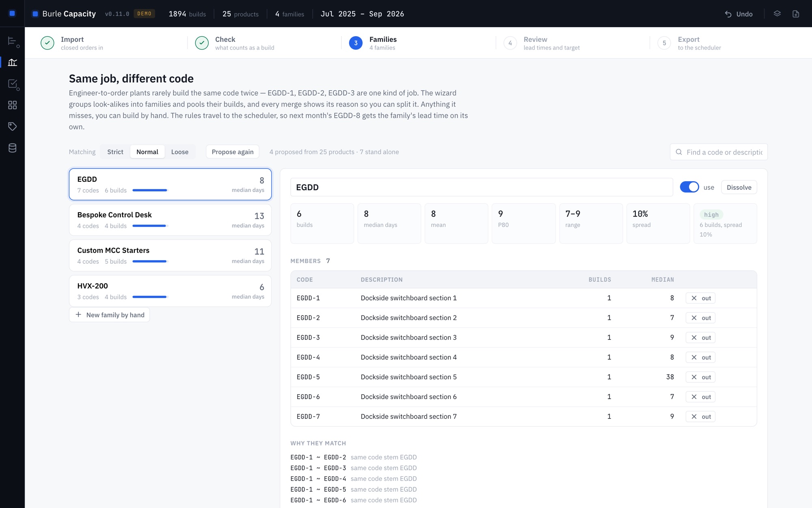Set matching to Strict
This screenshot has height=508, width=812.
point(115,152)
